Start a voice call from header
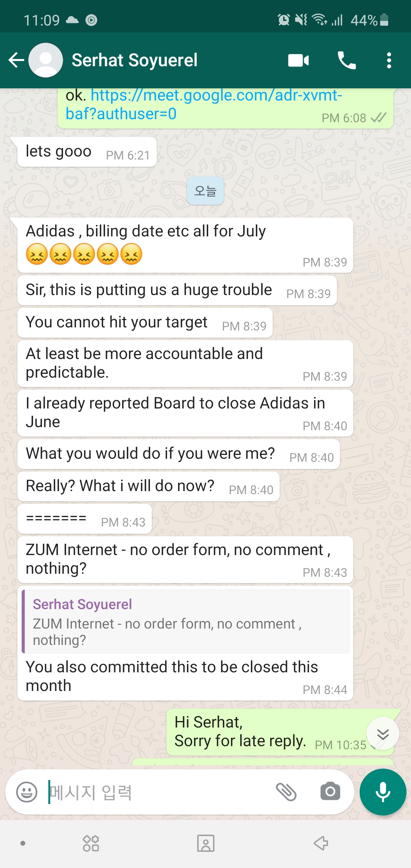The width and height of the screenshot is (411, 868). pos(346,60)
